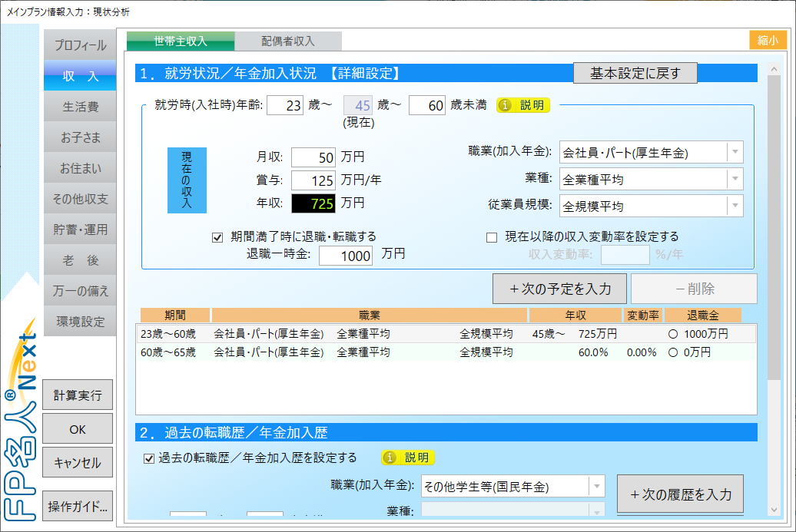796x532 pixels.
Task: Click the 説明 info icon beside retirement age
Action: pos(522,105)
